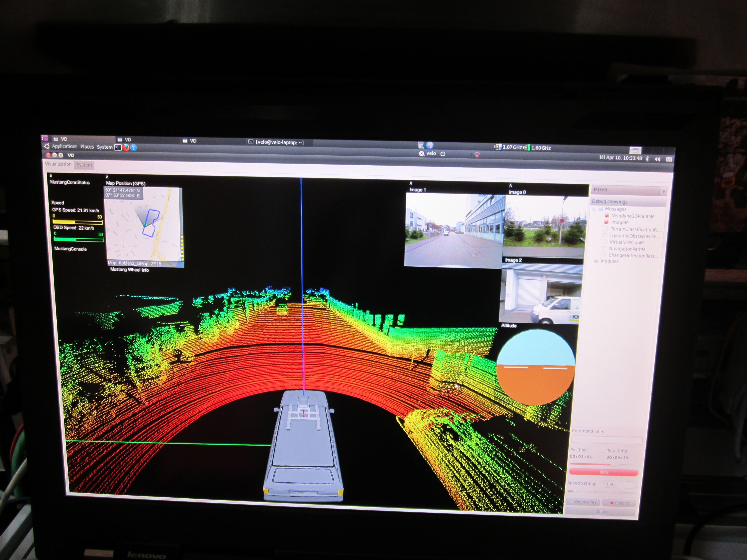Viewport: 747px width, 560px height.
Task: Switch to the Visualization tab
Action: (58, 164)
